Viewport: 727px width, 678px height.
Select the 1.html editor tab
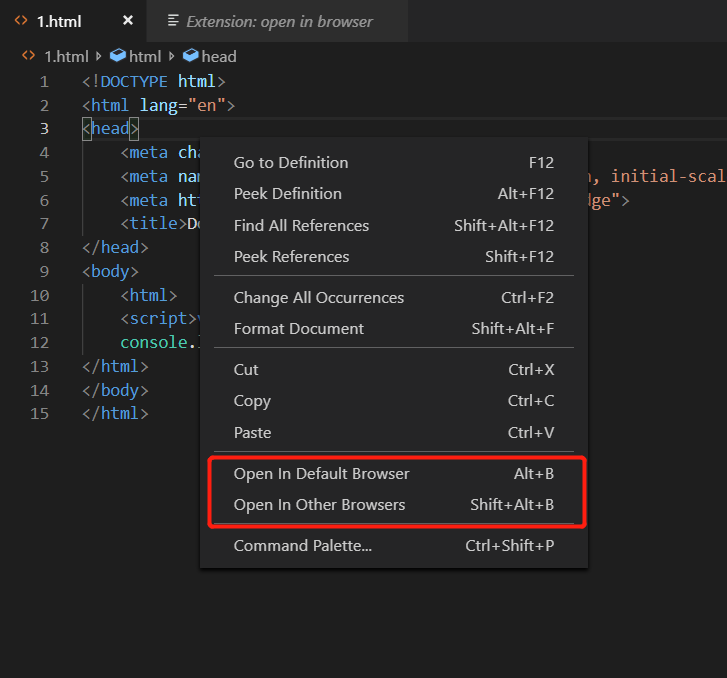click(60, 21)
